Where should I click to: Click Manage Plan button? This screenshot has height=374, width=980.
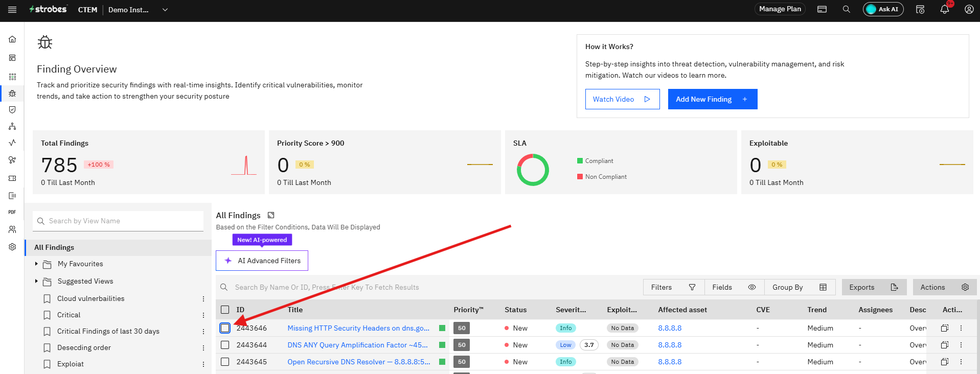coord(780,9)
